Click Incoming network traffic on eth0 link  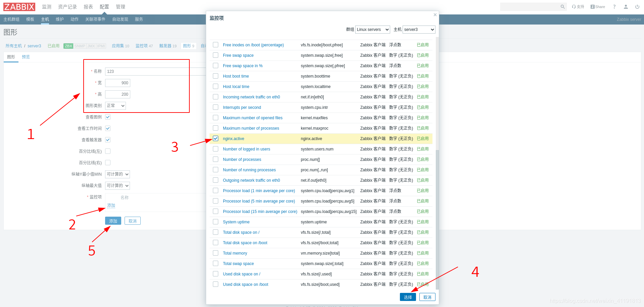[x=251, y=97]
